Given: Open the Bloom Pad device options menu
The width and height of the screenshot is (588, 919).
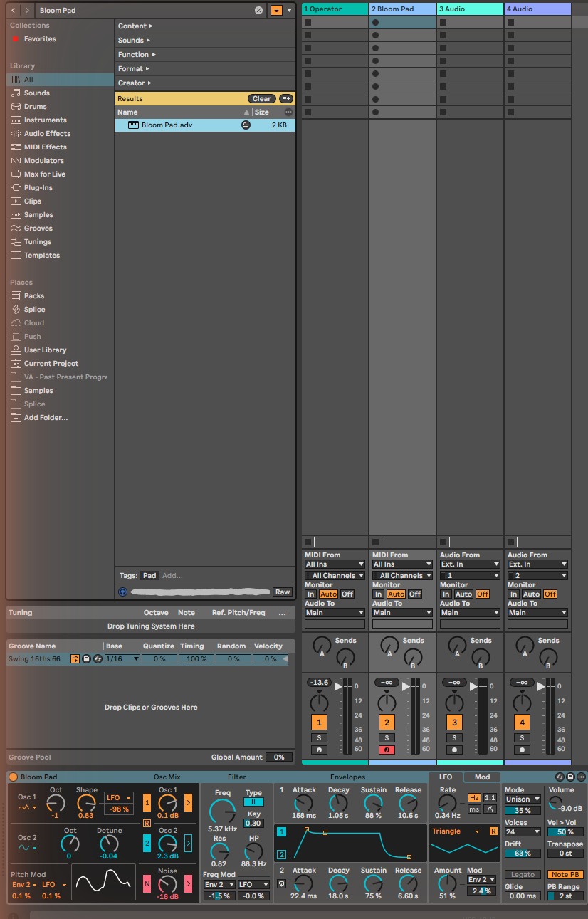Looking at the screenshot, I should [581, 777].
